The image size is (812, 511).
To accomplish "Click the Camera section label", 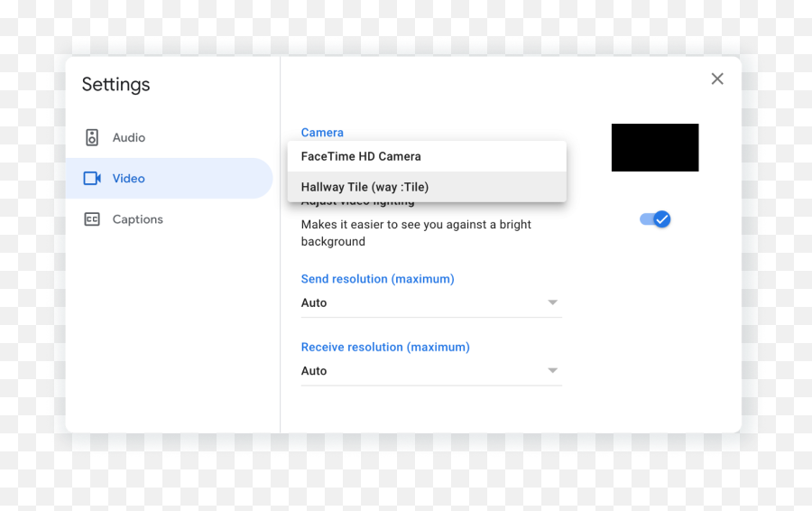I will point(322,133).
